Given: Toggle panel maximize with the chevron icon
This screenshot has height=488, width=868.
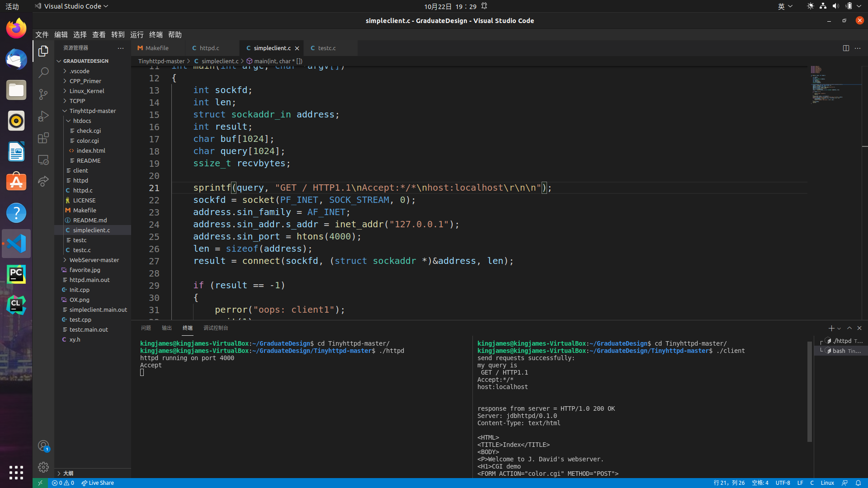Looking at the screenshot, I should tap(850, 328).
